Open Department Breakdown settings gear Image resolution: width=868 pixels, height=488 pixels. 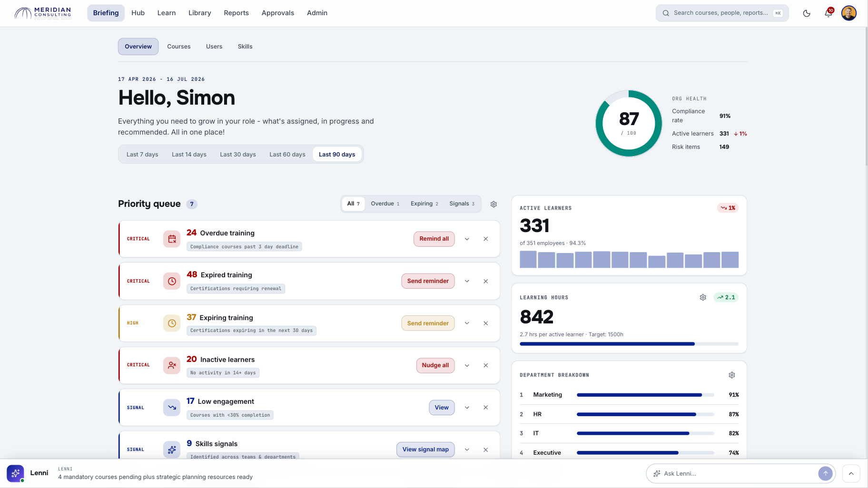click(x=732, y=375)
